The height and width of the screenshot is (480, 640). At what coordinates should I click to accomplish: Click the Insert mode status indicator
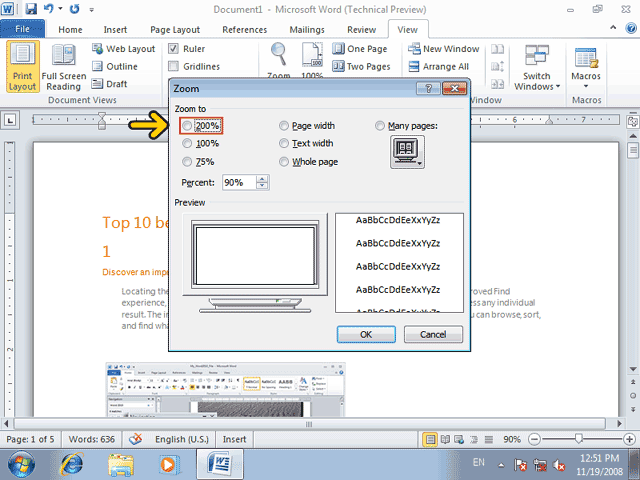click(x=234, y=439)
